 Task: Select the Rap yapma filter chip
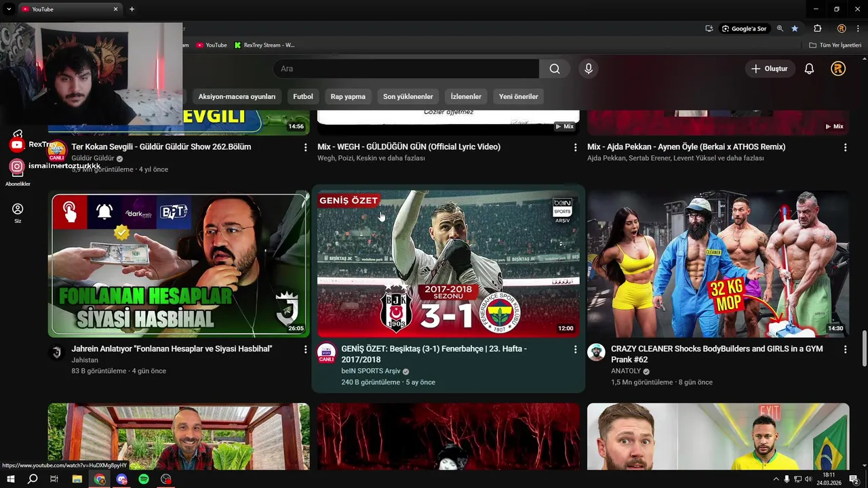[348, 96]
